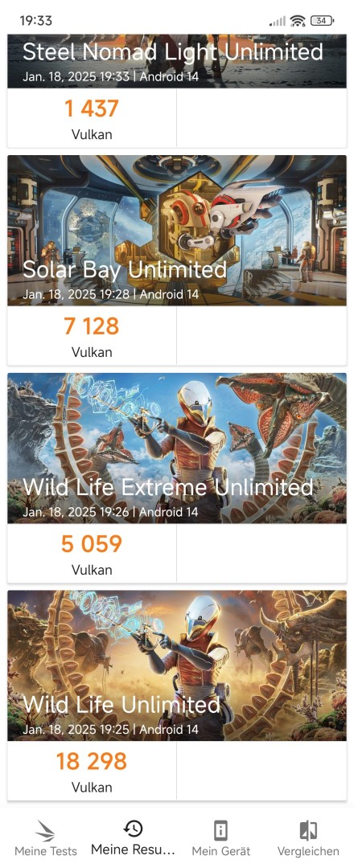This screenshot has height=868, width=354.
Task: Tap Solar Bay empty score cell
Action: pos(261,335)
